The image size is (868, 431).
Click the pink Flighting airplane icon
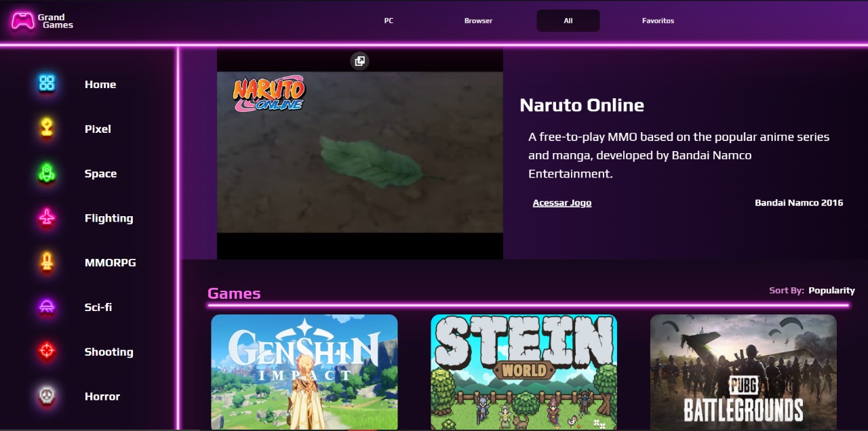47,218
